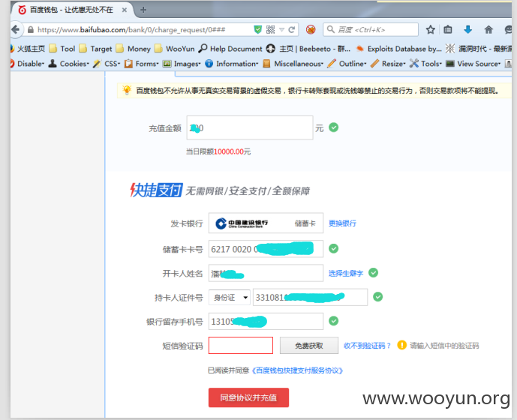Click the green check next to 充值金额

[334, 127]
